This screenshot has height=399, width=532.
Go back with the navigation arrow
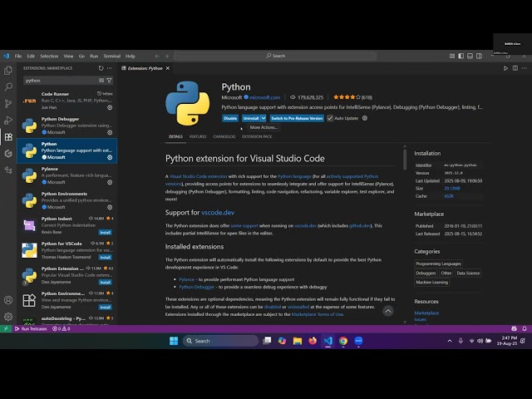point(157,56)
